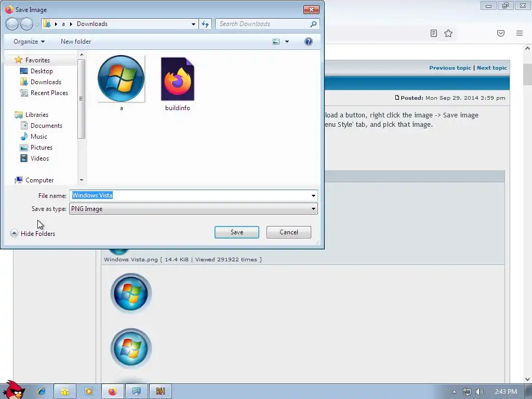Click the Downloads breadcrumb in address bar
The height and width of the screenshot is (399, 532).
(92, 24)
